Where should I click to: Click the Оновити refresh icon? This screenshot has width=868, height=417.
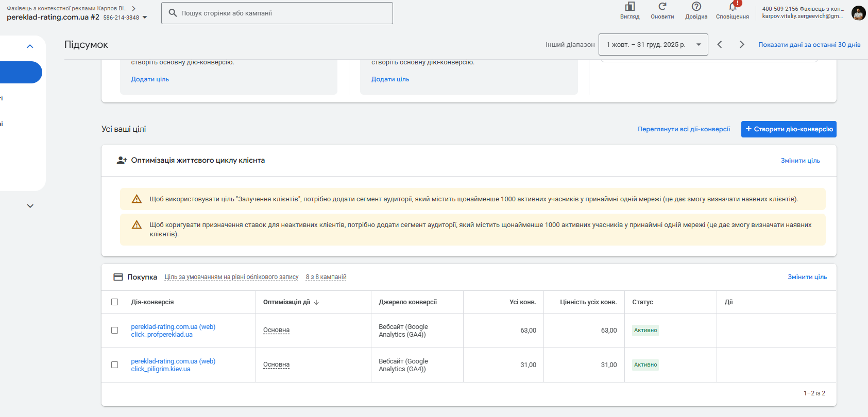pos(662,7)
